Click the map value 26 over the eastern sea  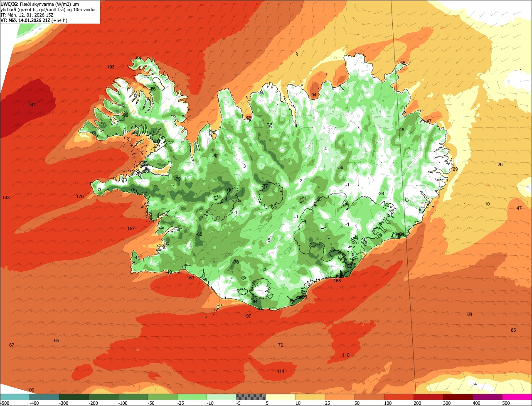500,165
